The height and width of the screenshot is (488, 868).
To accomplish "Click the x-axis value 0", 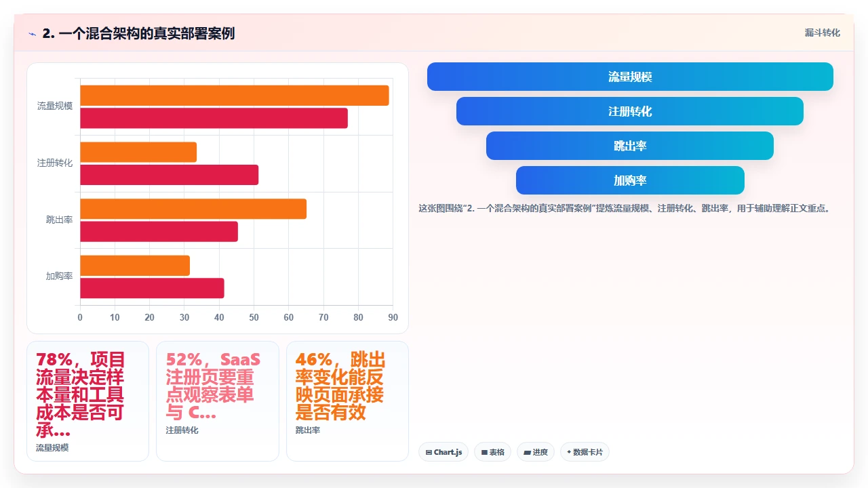I will coord(80,317).
